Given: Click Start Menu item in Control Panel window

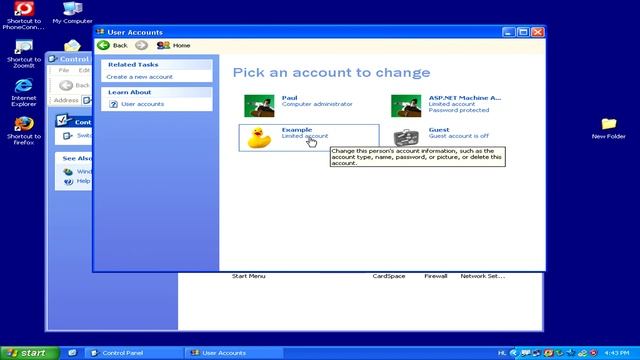Looking at the screenshot, I should (x=248, y=276).
